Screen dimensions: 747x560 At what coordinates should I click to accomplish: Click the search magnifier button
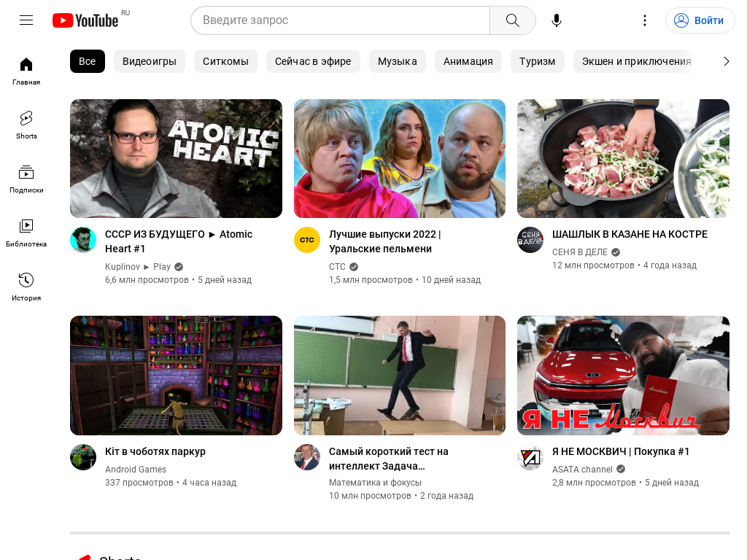point(513,20)
